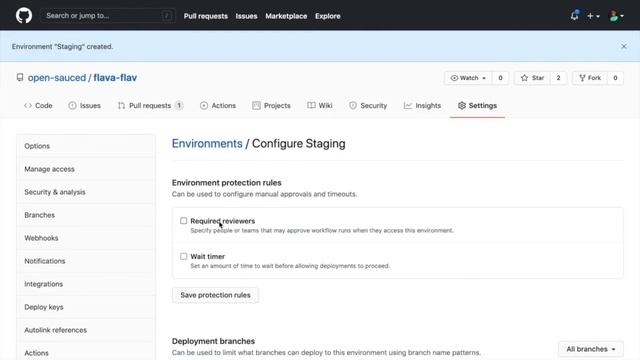
Task: Click the Wiki book icon
Action: pos(311,105)
